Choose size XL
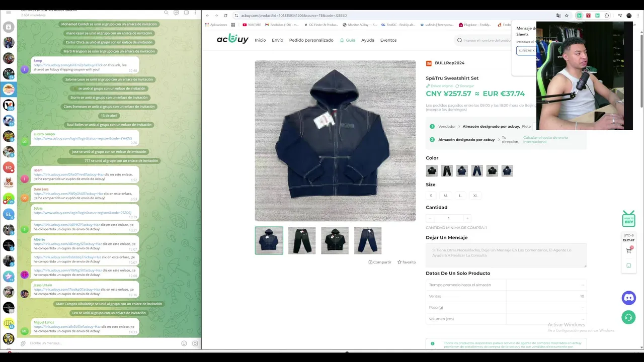The width and height of the screenshot is (644, 362). click(475, 196)
